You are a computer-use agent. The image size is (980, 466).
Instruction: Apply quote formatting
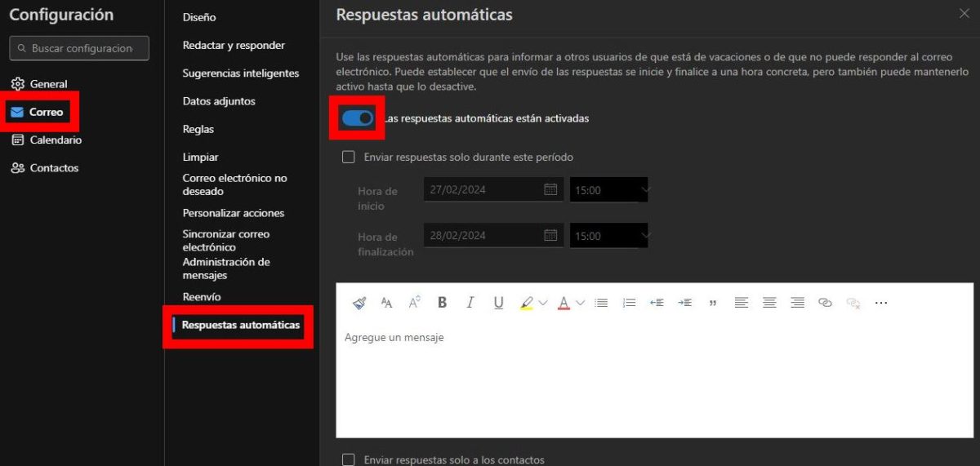713,303
